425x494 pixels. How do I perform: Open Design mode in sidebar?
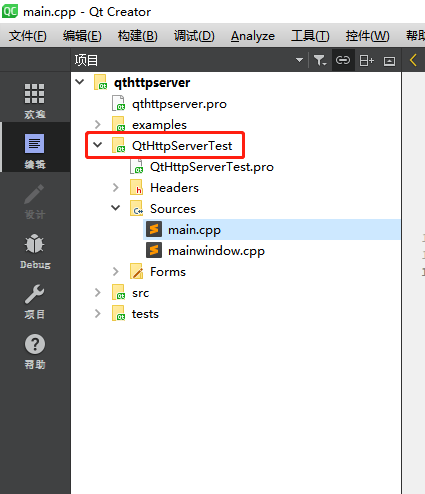coord(35,201)
